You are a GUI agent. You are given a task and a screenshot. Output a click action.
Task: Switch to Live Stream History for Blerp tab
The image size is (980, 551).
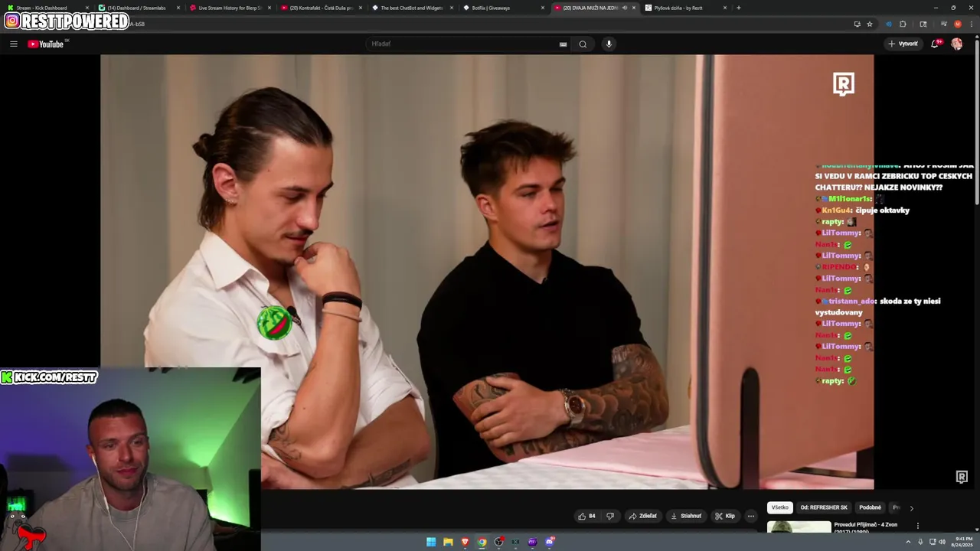click(230, 8)
